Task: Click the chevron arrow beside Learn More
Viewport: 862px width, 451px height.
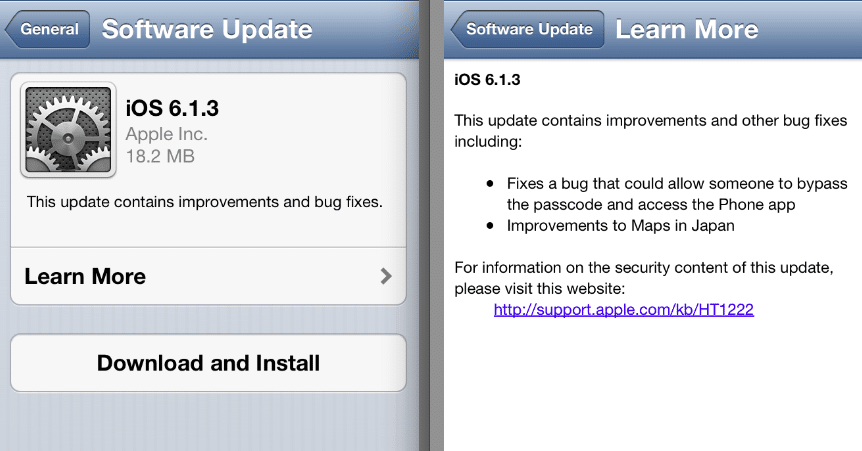Action: [386, 276]
